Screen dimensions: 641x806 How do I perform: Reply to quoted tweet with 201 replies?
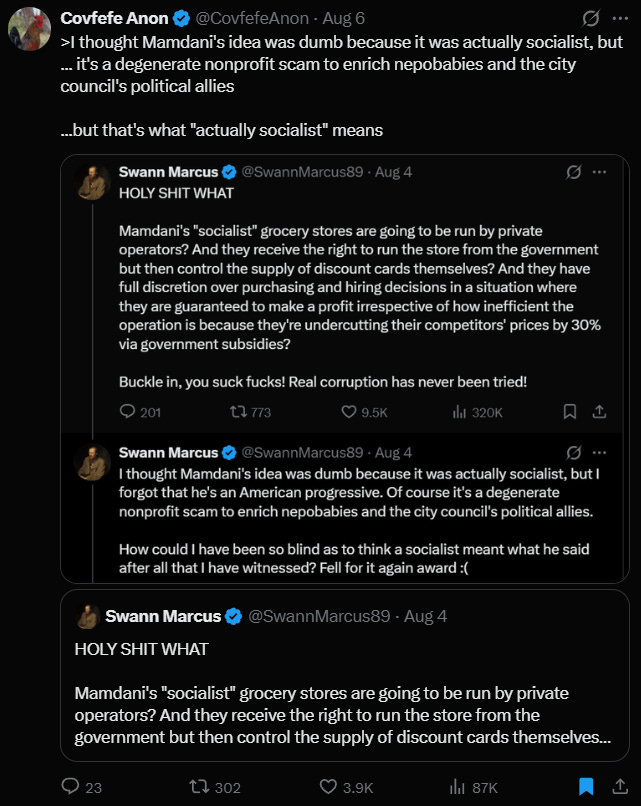[x=140, y=412]
